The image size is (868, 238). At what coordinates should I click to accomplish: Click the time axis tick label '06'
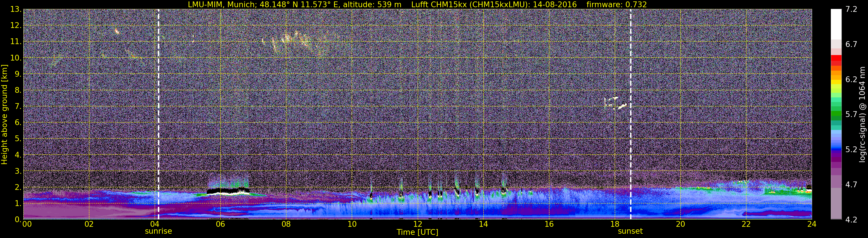(x=220, y=224)
